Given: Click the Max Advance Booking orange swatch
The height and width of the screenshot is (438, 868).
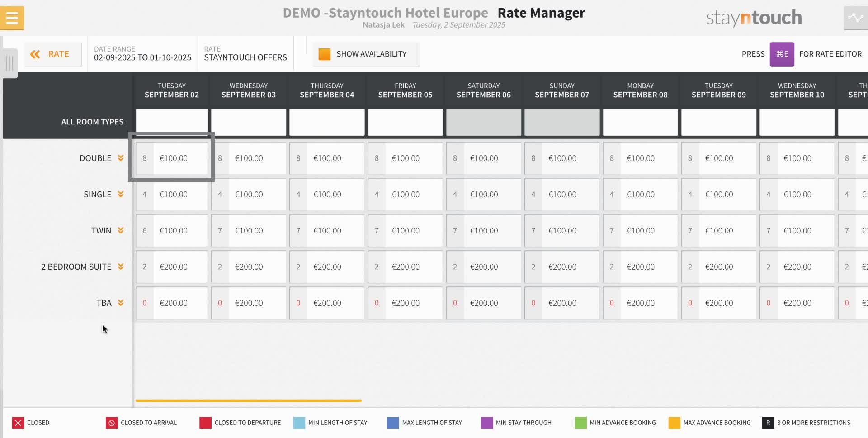Looking at the screenshot, I should pyautogui.click(x=674, y=423).
